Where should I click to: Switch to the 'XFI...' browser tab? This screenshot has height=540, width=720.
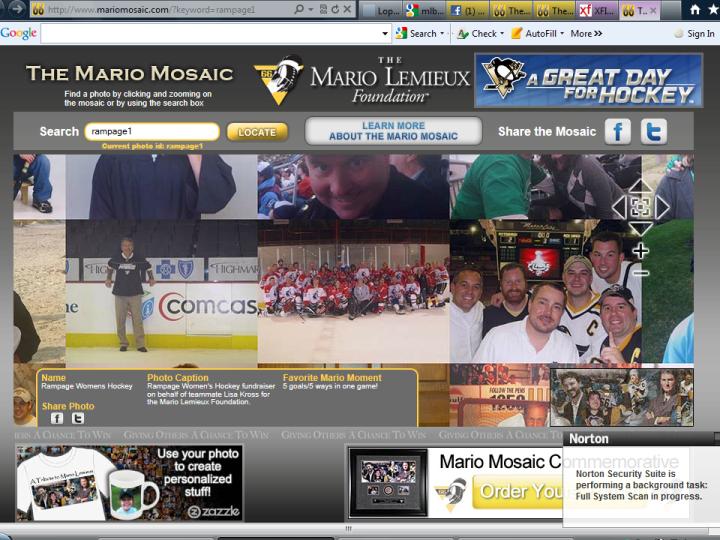click(x=598, y=10)
